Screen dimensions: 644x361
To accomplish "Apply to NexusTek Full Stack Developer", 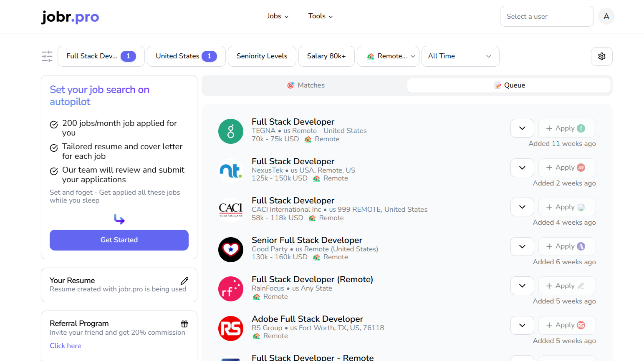I will click(567, 168).
